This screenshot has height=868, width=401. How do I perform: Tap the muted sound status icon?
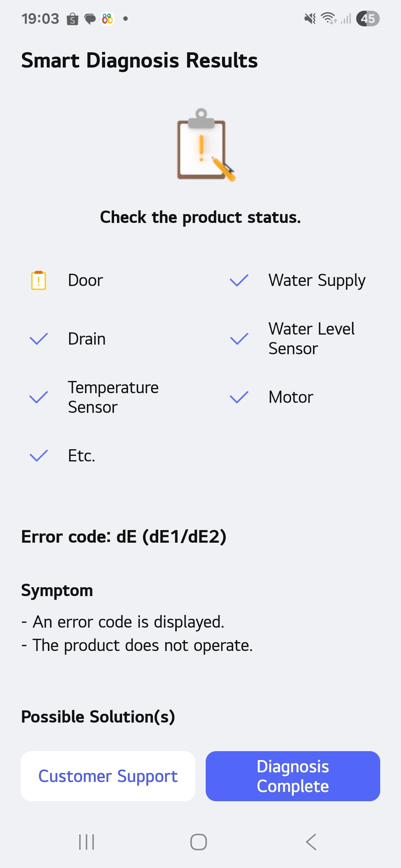[x=310, y=19]
